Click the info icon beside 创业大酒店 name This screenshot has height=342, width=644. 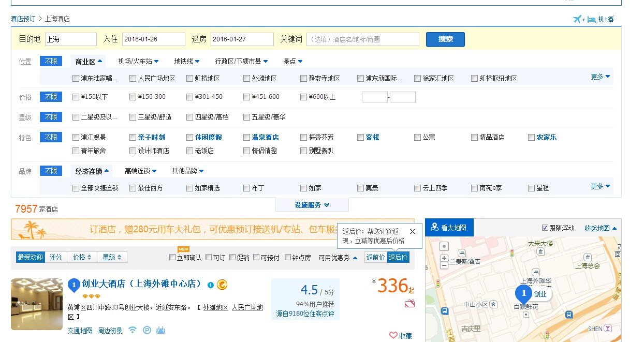click(x=211, y=285)
